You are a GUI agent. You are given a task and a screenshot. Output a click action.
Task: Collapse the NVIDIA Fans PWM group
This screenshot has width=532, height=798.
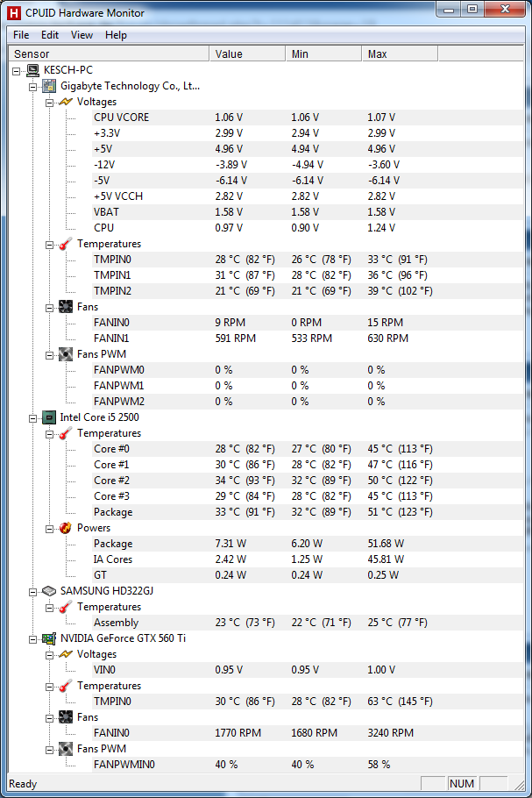(x=49, y=750)
